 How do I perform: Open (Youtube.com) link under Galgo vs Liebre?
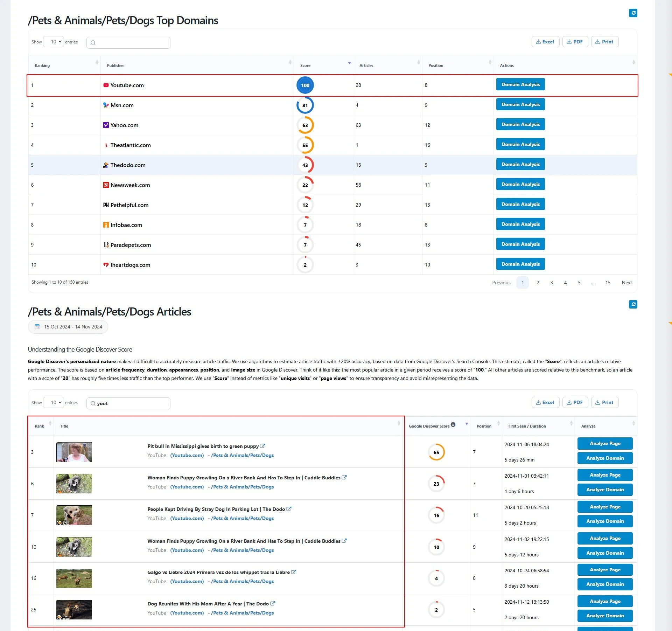(187, 581)
